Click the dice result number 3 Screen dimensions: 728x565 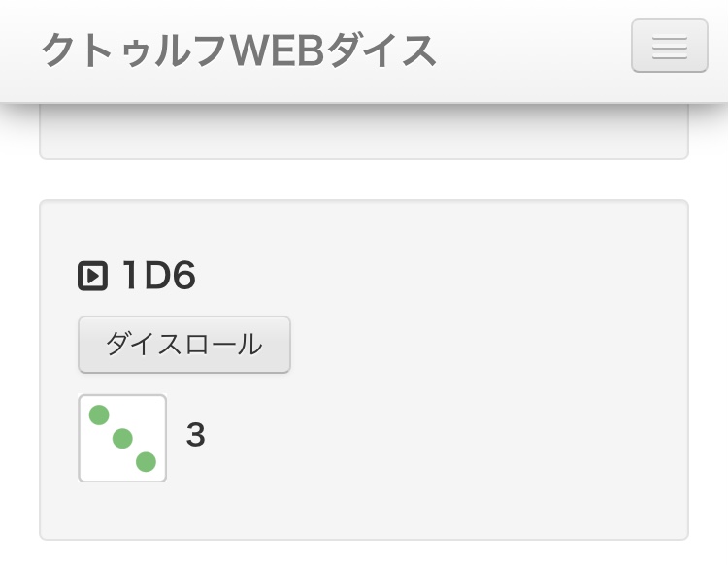(x=195, y=435)
